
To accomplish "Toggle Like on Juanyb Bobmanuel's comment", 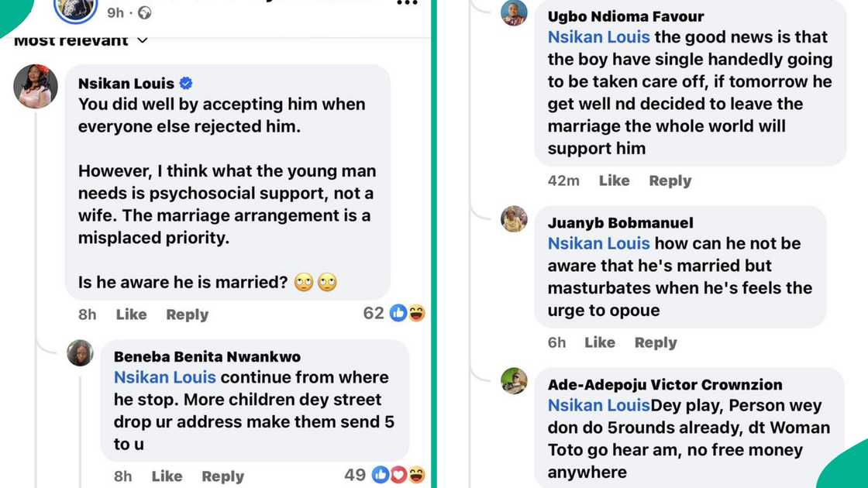I will coord(600,342).
